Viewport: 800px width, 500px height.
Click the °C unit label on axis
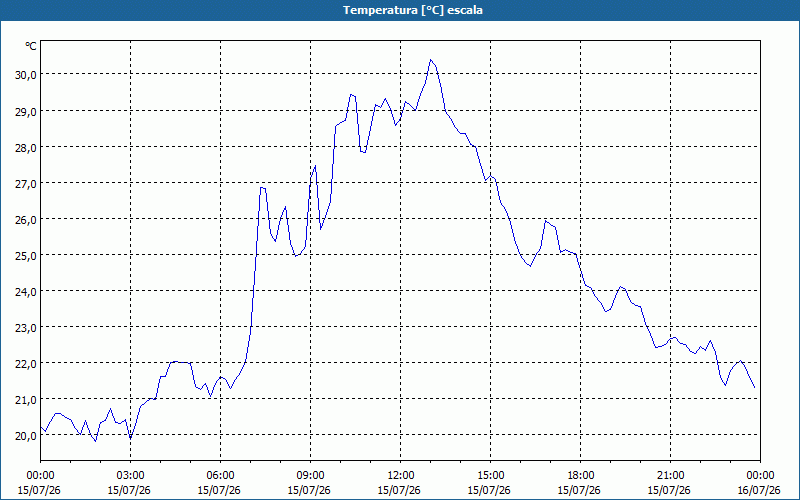[x=31, y=46]
